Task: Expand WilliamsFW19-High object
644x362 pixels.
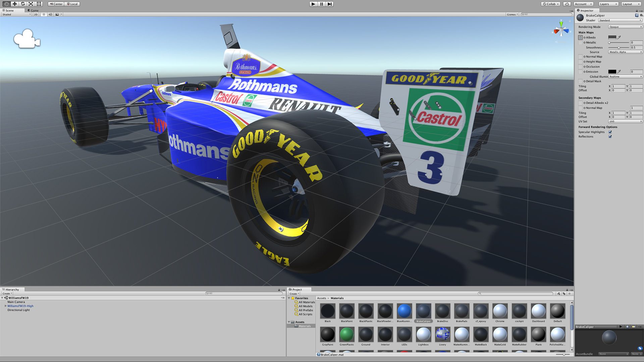Action: click(x=6, y=306)
